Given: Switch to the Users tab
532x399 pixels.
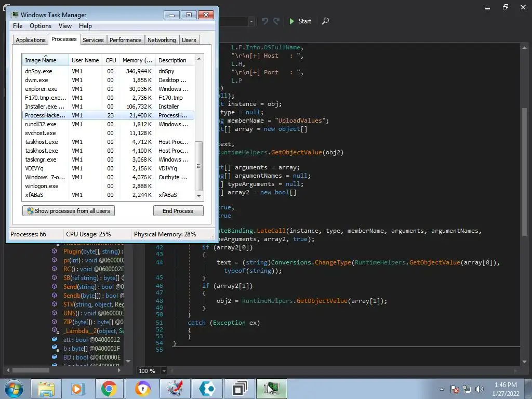Looking at the screenshot, I should tap(189, 40).
